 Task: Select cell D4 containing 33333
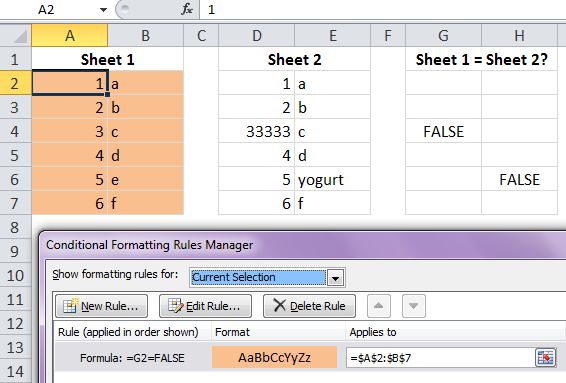(x=257, y=131)
